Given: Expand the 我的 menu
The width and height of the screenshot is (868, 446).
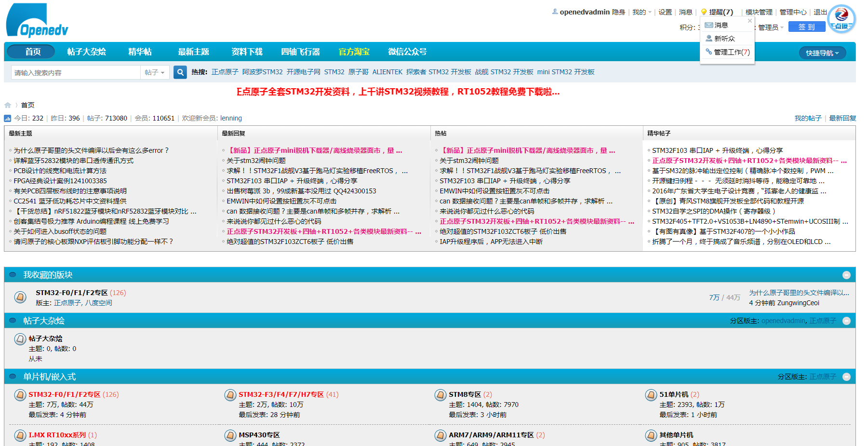Looking at the screenshot, I should point(641,12).
